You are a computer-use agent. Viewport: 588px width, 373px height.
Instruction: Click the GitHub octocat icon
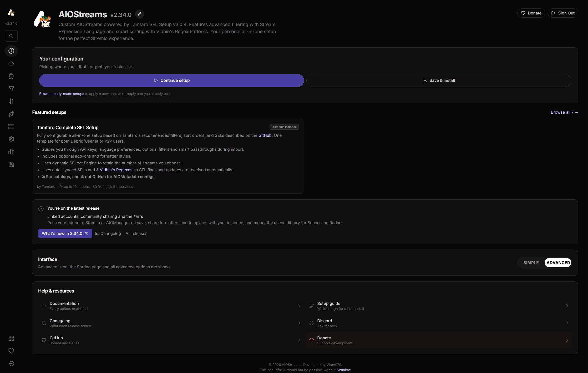pyautogui.click(x=44, y=340)
